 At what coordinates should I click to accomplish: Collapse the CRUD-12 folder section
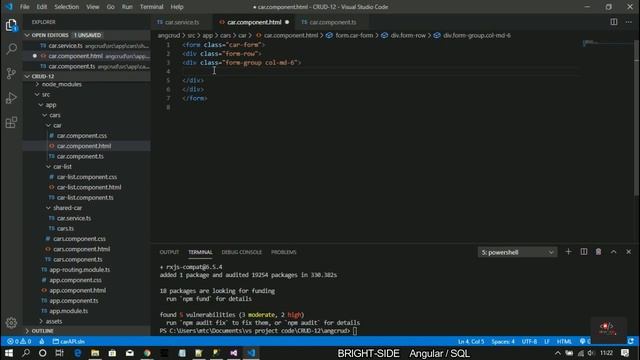(86, 76)
